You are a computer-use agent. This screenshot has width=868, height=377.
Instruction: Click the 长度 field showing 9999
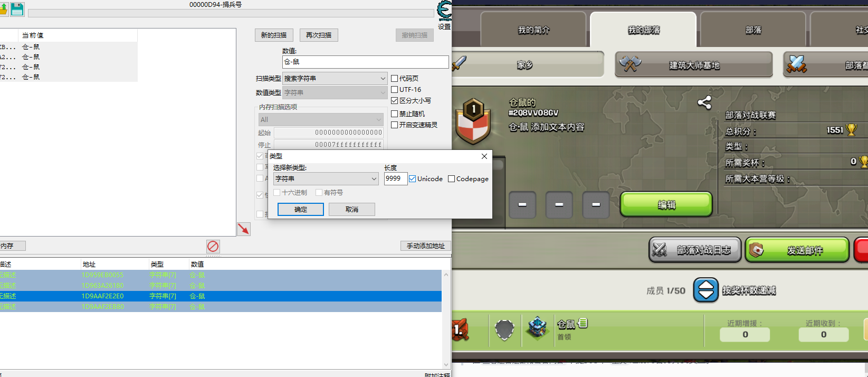click(396, 178)
